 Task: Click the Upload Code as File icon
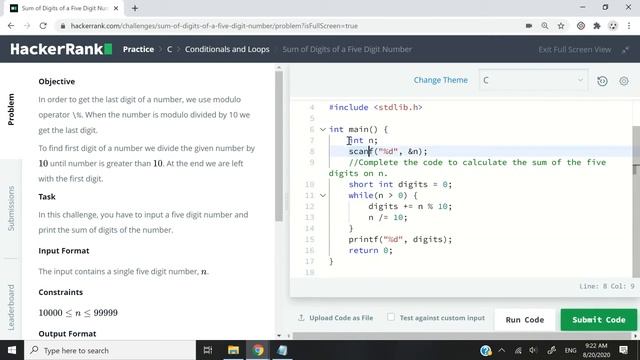point(301,318)
